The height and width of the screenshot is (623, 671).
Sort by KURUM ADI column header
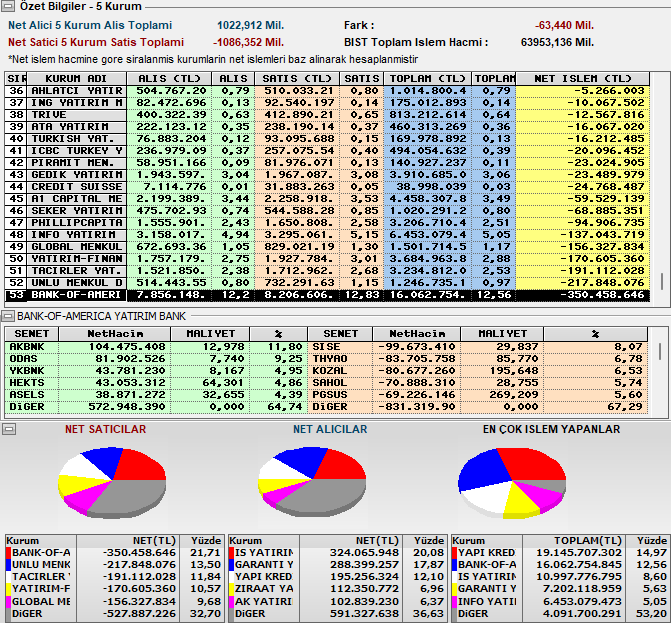(77, 79)
